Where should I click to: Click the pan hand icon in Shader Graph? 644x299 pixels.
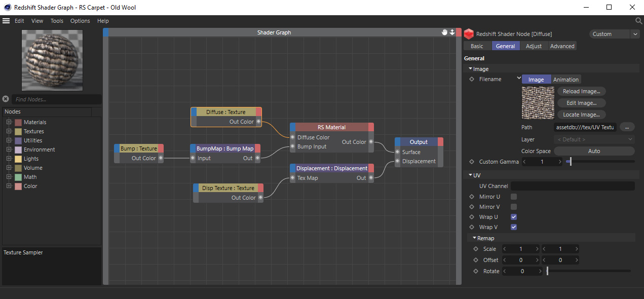tap(445, 32)
